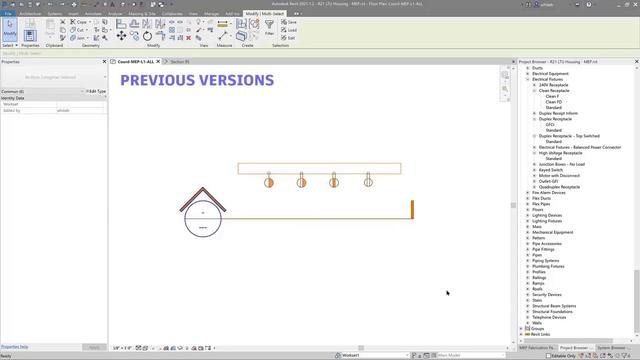The image size is (640, 360).
Task: Open the Systems ribbon tab
Action: tap(55, 13)
